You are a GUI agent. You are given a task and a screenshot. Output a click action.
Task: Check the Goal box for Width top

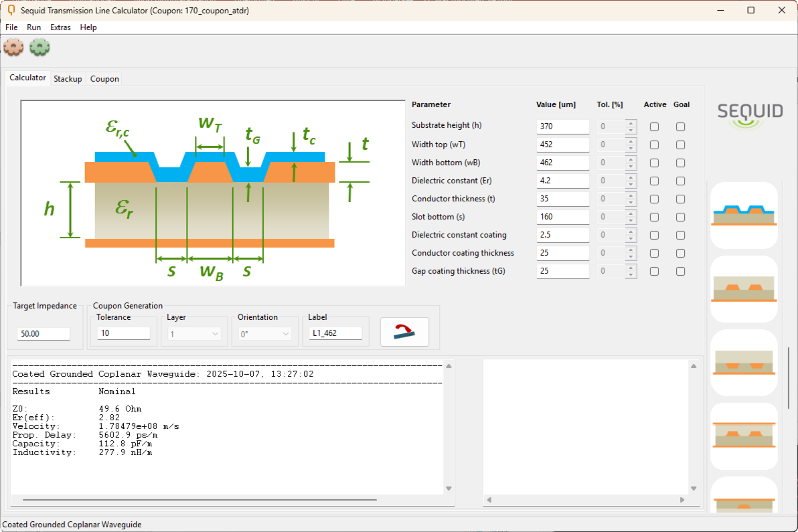tap(680, 145)
